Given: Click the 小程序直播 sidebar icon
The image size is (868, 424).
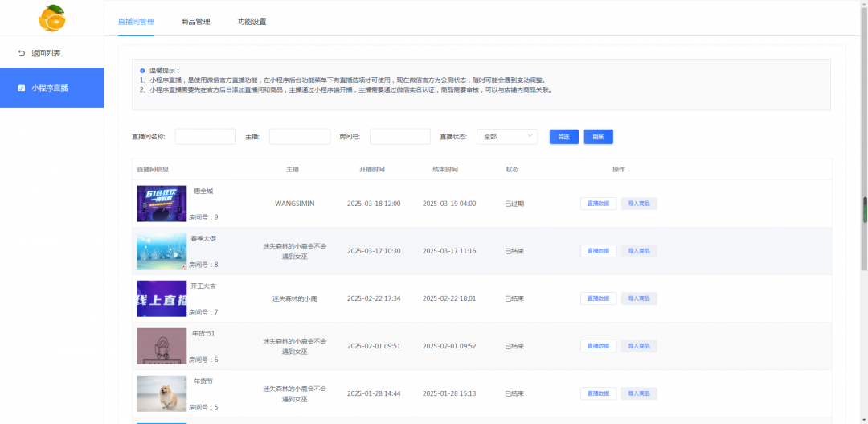Looking at the screenshot, I should point(22,88).
